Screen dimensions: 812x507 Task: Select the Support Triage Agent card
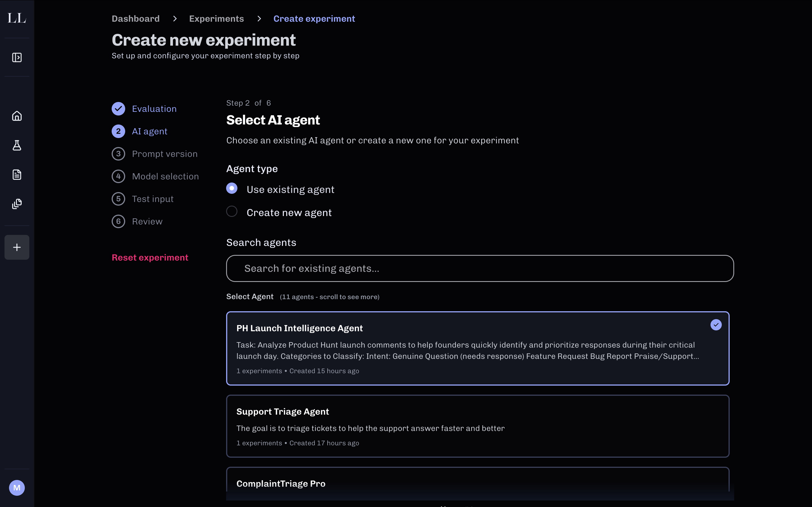click(x=477, y=426)
